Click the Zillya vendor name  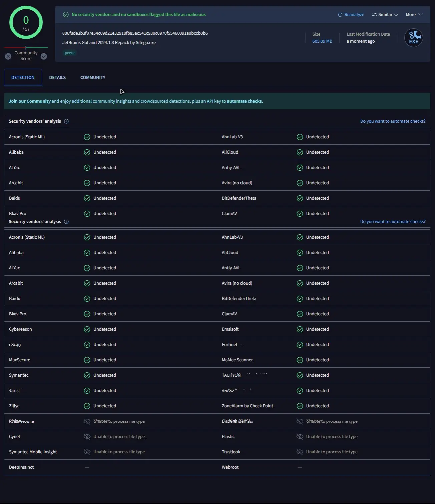tap(14, 406)
